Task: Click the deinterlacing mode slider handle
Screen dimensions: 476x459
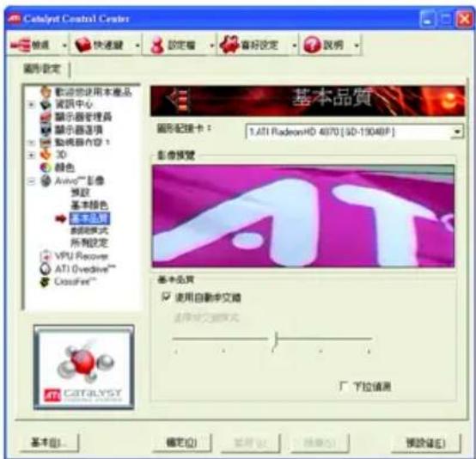Action: (275, 340)
